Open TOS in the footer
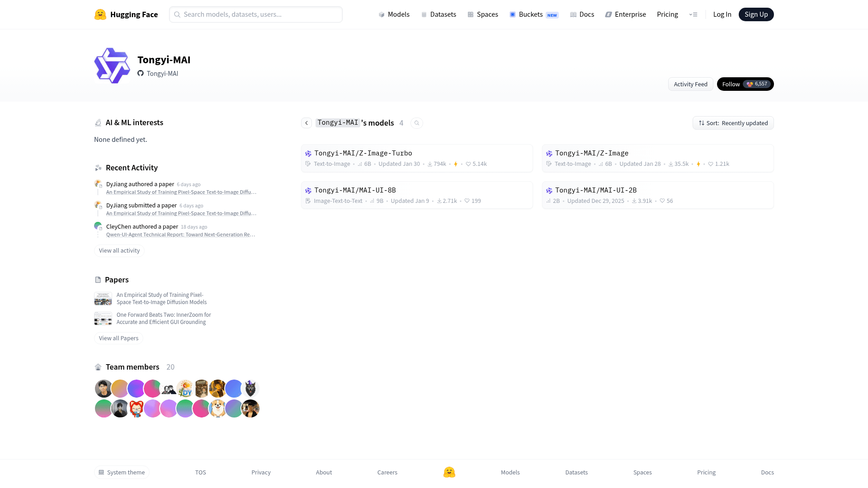The width and height of the screenshot is (868, 488). [x=201, y=472]
